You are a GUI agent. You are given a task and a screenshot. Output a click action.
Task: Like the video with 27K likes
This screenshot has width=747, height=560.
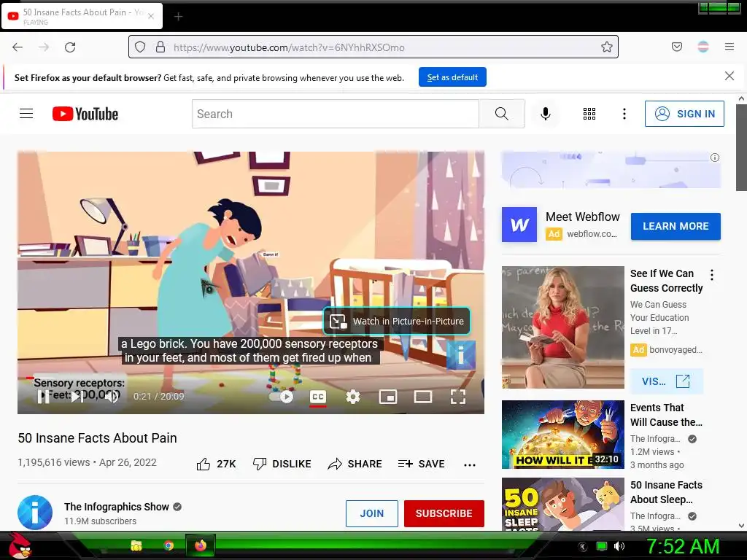216,464
